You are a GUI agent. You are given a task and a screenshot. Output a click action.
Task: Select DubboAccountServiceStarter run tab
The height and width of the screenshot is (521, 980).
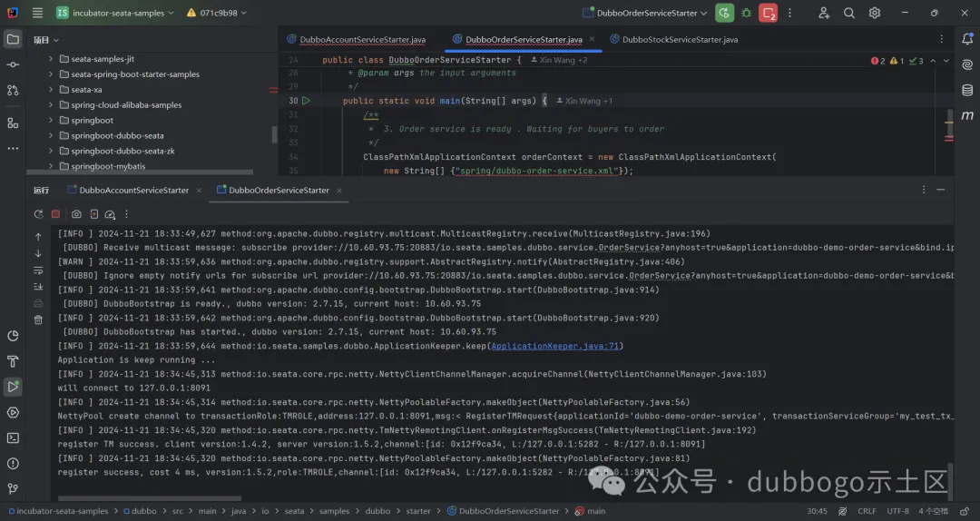[133, 190]
